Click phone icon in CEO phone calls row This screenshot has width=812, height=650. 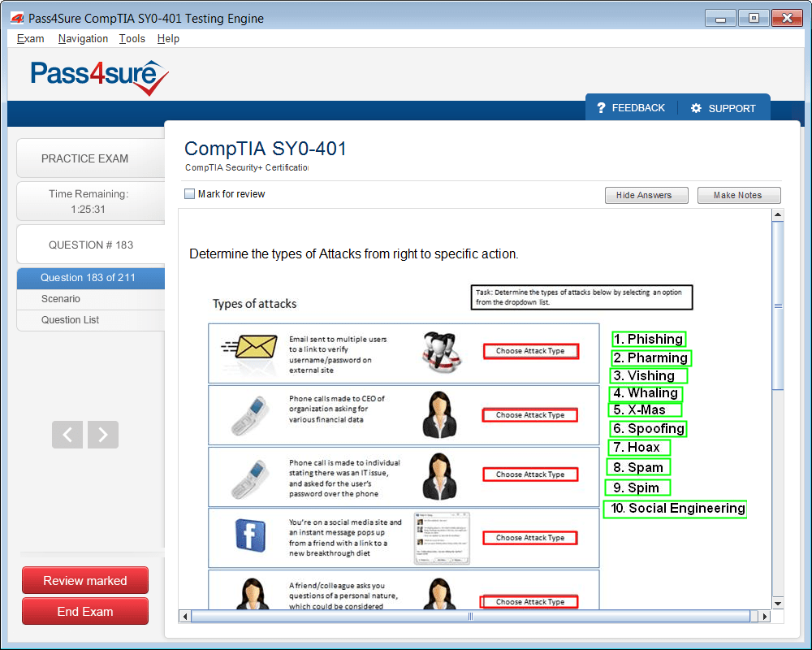pyautogui.click(x=250, y=415)
